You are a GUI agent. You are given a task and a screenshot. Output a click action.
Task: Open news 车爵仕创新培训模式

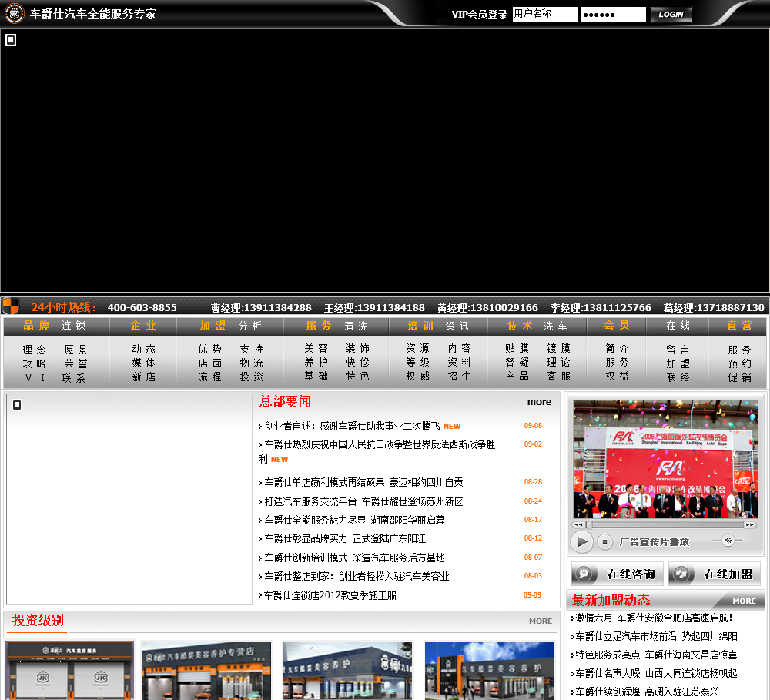point(354,558)
